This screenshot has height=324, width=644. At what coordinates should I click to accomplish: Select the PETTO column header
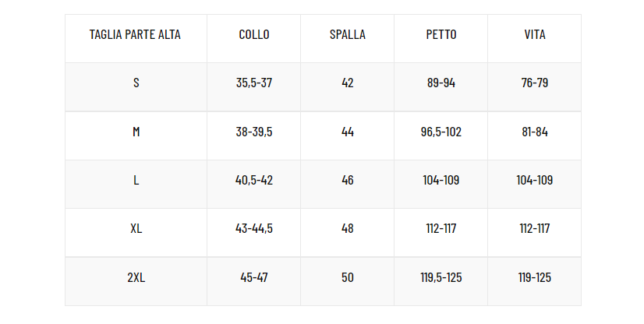[x=441, y=34]
